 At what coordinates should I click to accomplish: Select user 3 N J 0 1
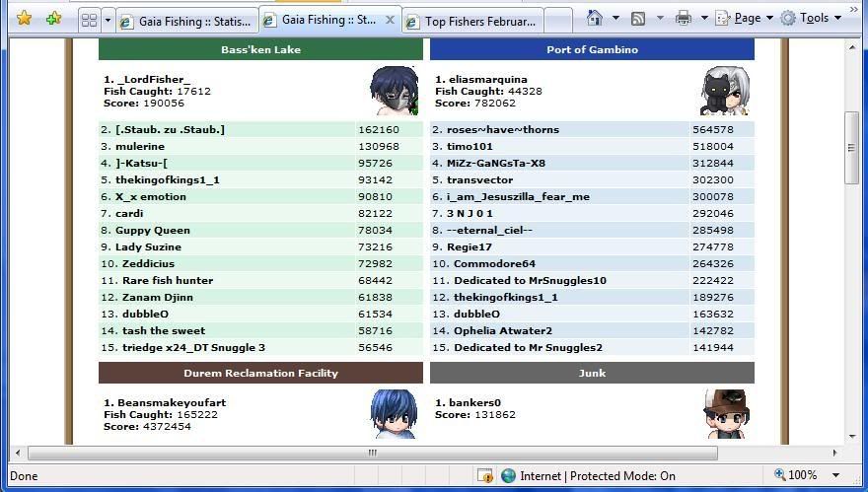470,214
